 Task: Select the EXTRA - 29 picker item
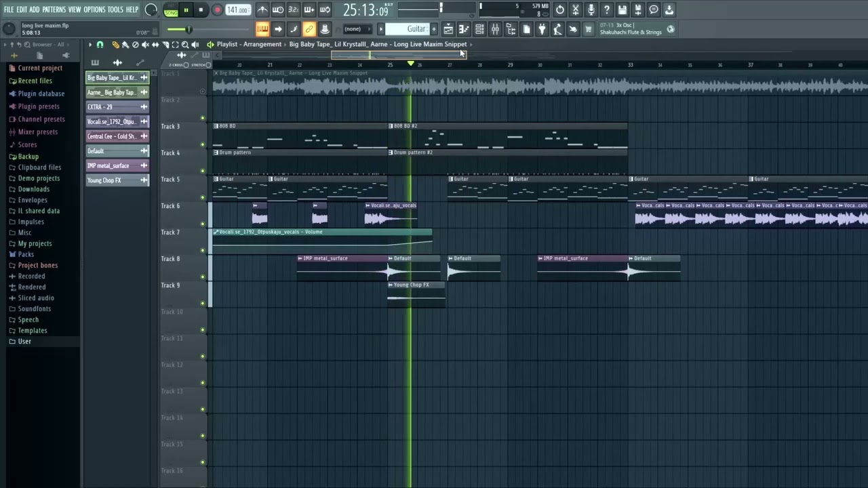[117, 107]
